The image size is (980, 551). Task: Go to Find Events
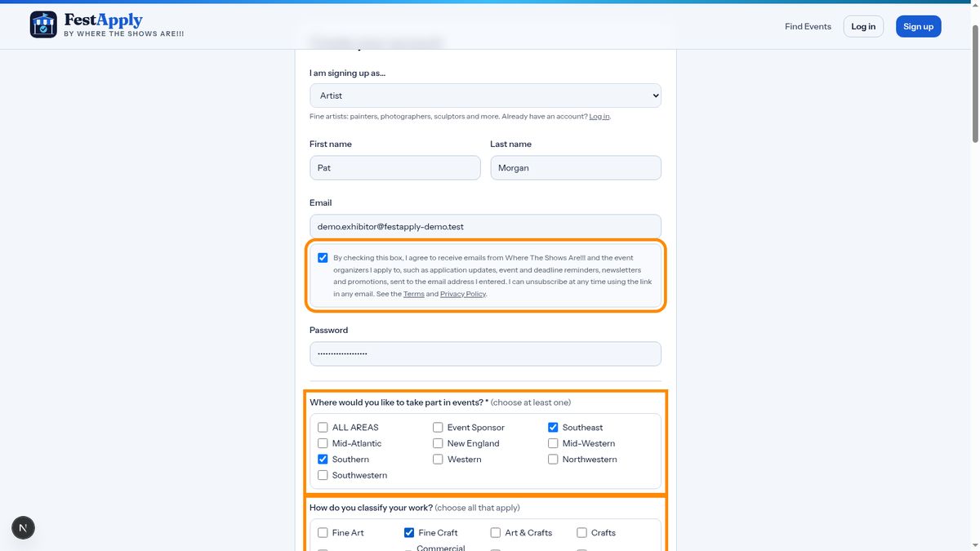pos(808,26)
